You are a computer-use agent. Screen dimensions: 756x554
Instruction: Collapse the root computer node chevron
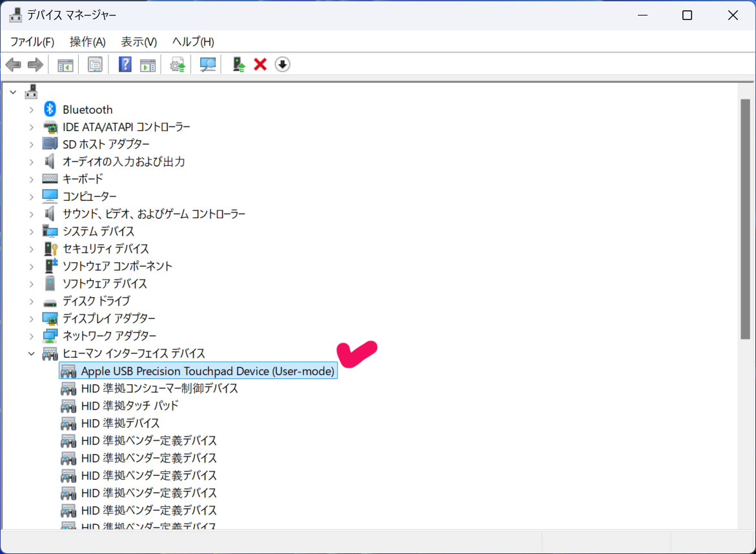(x=14, y=92)
